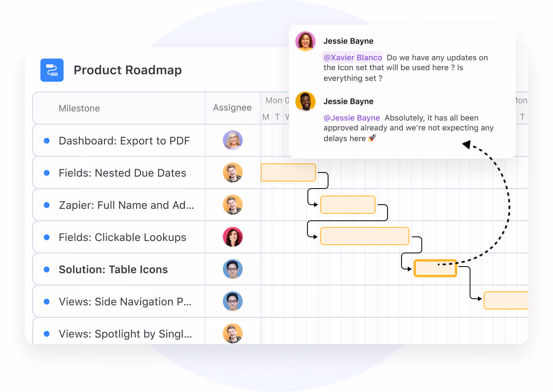Click assignee avatar for Fields: Clickable Lookups

233,237
